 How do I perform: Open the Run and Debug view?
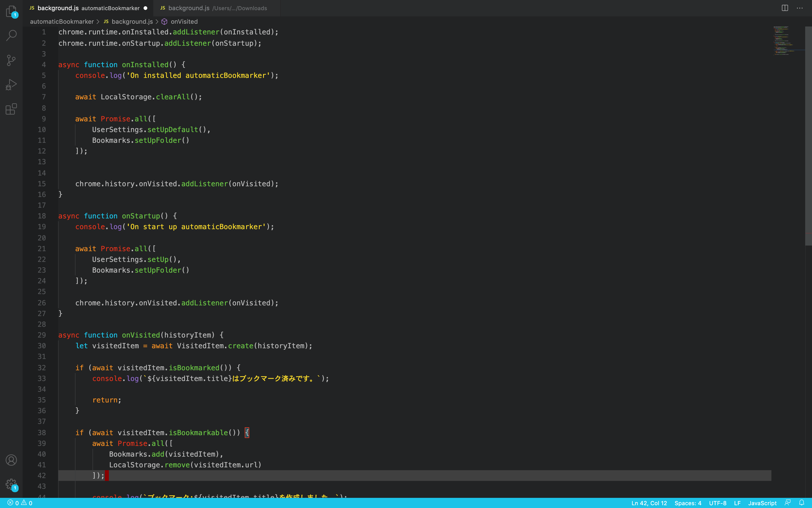tap(11, 85)
